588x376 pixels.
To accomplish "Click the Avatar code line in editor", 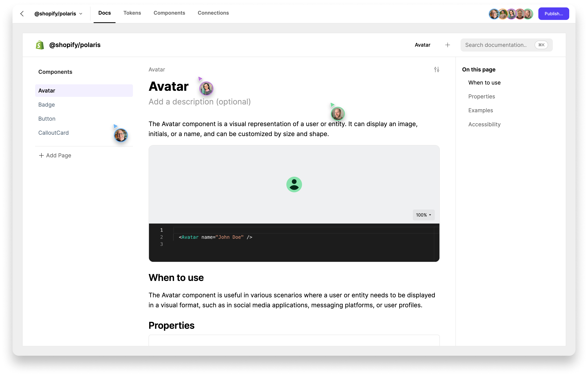I will pos(215,237).
